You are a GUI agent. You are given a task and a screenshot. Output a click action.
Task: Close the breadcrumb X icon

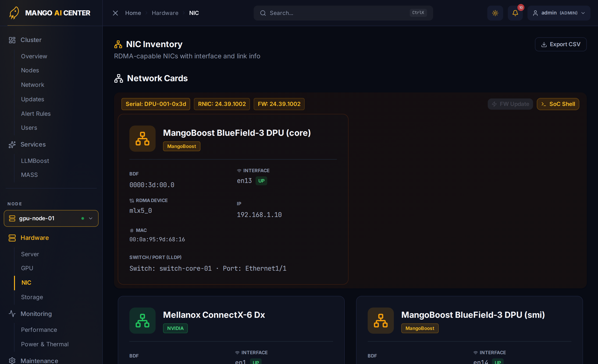pos(115,13)
